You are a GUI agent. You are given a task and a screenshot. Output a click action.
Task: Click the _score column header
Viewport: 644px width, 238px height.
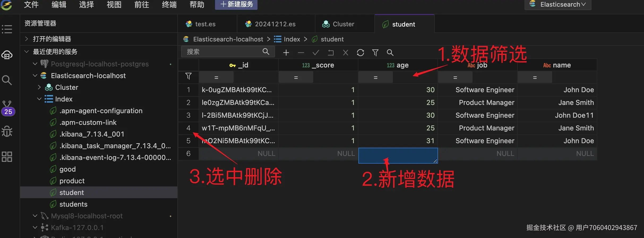[318, 65]
